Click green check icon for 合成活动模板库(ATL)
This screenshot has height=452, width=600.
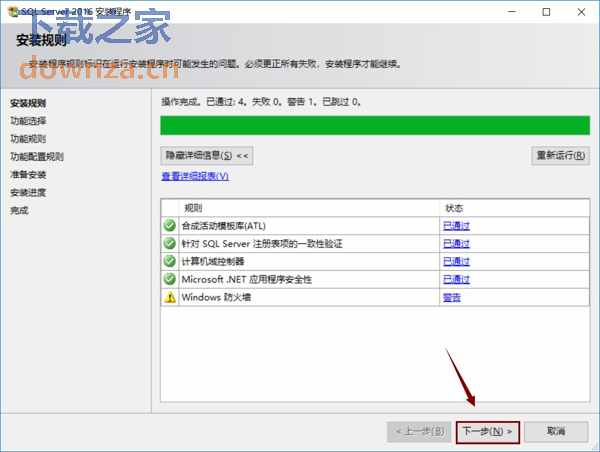point(170,225)
